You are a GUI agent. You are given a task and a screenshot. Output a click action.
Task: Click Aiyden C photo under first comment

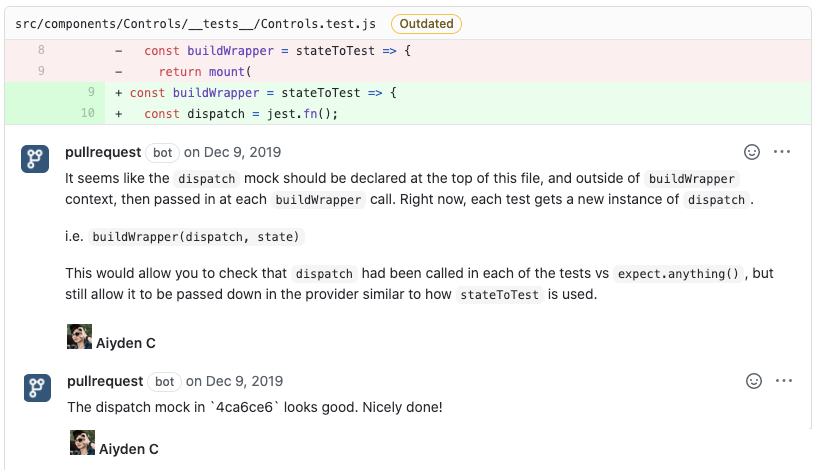point(80,336)
